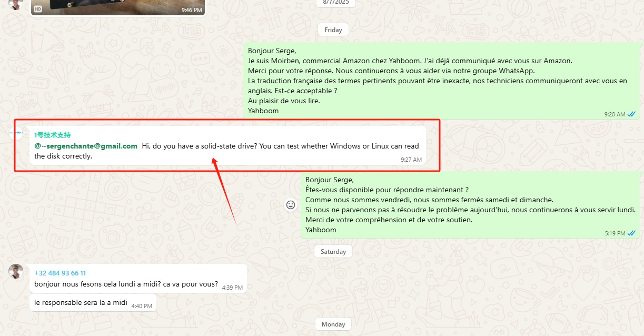644x336 pixels.
Task: Click the sender name 1号技术支持
Action: click(x=52, y=135)
